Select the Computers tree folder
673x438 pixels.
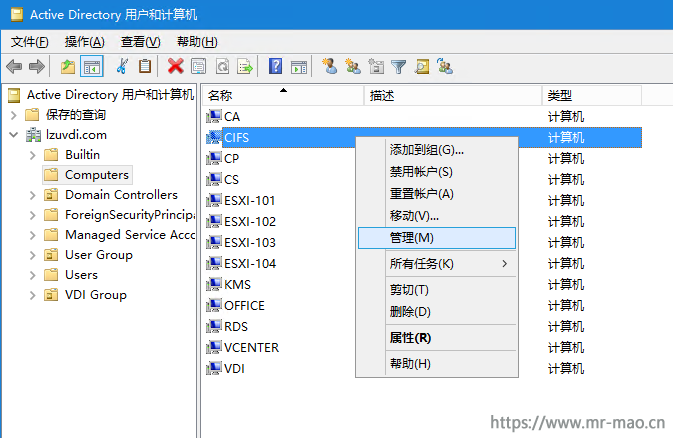pyautogui.click(x=88, y=175)
